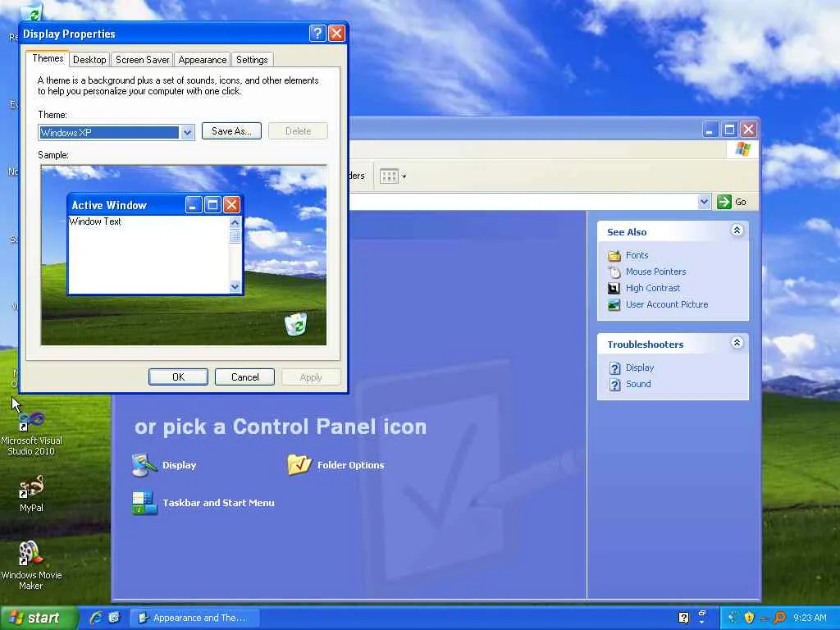This screenshot has height=630, width=840.
Task: Click the Windows flag logo in Control Panel
Action: click(743, 149)
